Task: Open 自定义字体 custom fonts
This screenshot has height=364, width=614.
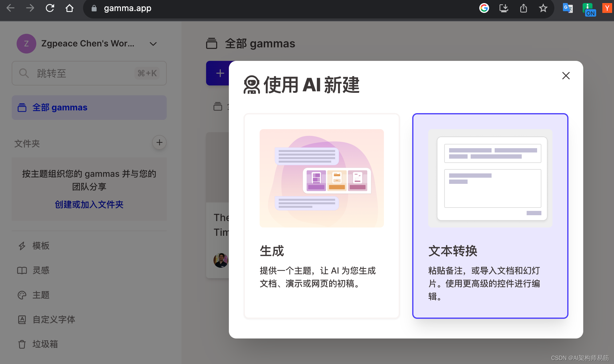Action: [x=54, y=319]
